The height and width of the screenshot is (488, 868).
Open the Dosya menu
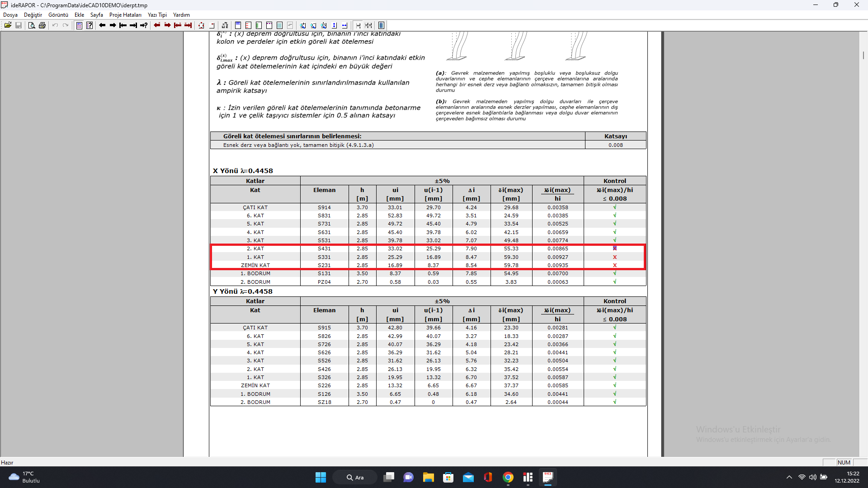10,15
